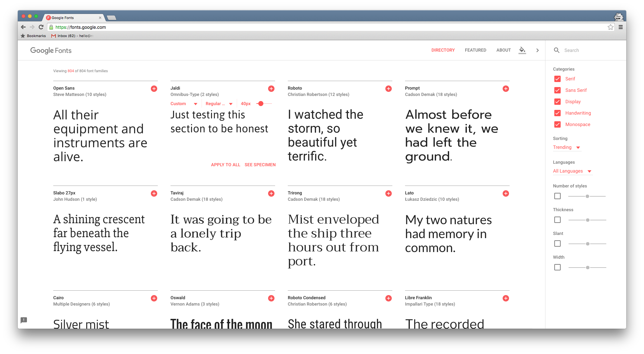This screenshot has width=644, height=354.
Task: Click Jaldi's sample text 'Just testing this'
Action: 208,115
